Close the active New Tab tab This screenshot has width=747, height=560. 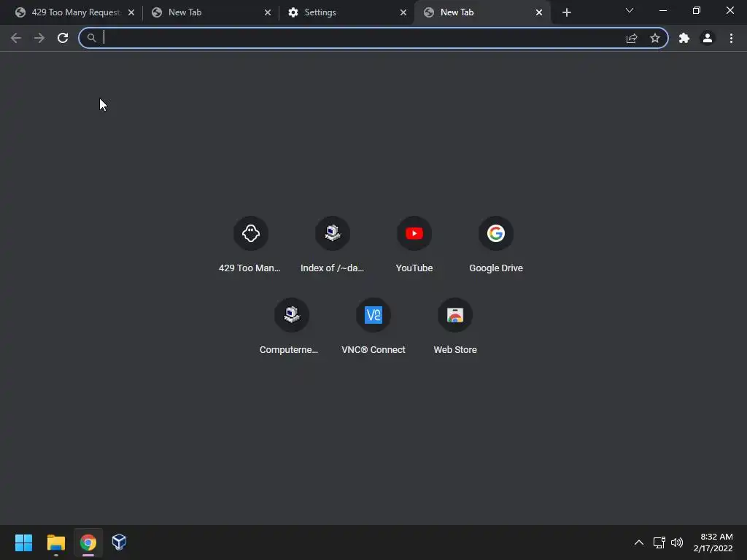[539, 12]
